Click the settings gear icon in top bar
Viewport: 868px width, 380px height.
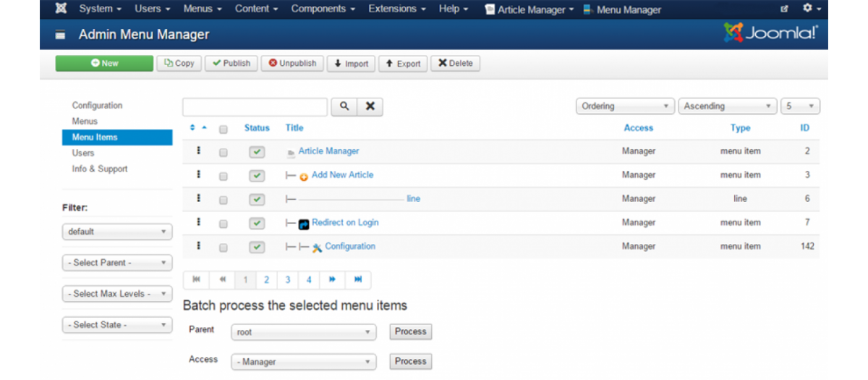[x=807, y=9]
